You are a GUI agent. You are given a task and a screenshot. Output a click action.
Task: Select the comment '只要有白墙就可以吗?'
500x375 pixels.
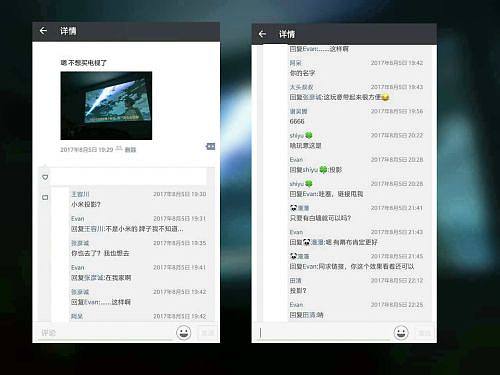click(320, 218)
